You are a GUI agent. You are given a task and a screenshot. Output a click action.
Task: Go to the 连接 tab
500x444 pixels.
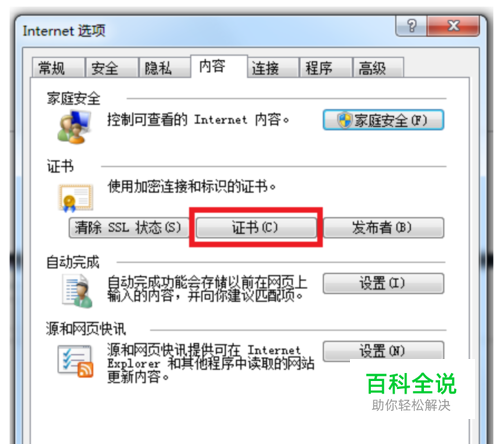tap(273, 68)
